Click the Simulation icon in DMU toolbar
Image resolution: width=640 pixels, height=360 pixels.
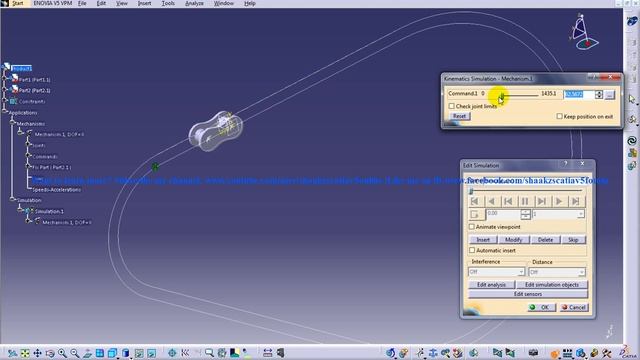391,353
